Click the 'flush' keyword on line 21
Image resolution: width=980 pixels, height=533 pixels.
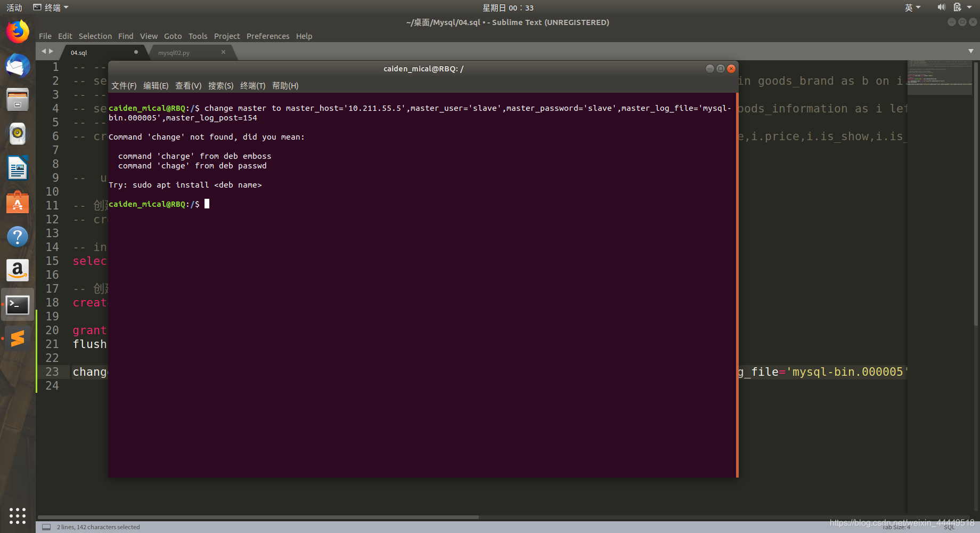[x=89, y=344]
